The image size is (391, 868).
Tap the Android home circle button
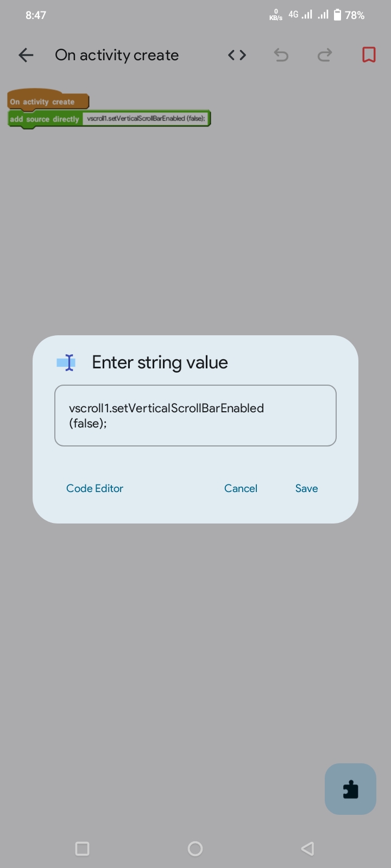pos(195,848)
